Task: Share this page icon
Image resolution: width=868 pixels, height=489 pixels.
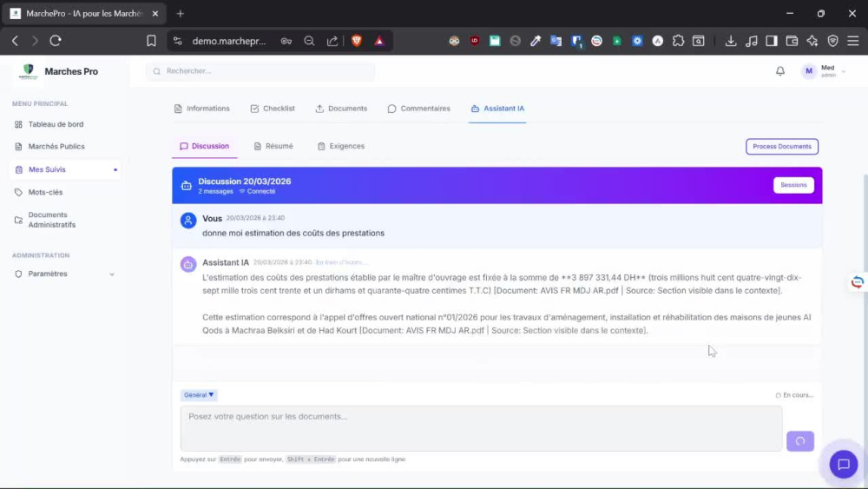Action: coord(332,41)
